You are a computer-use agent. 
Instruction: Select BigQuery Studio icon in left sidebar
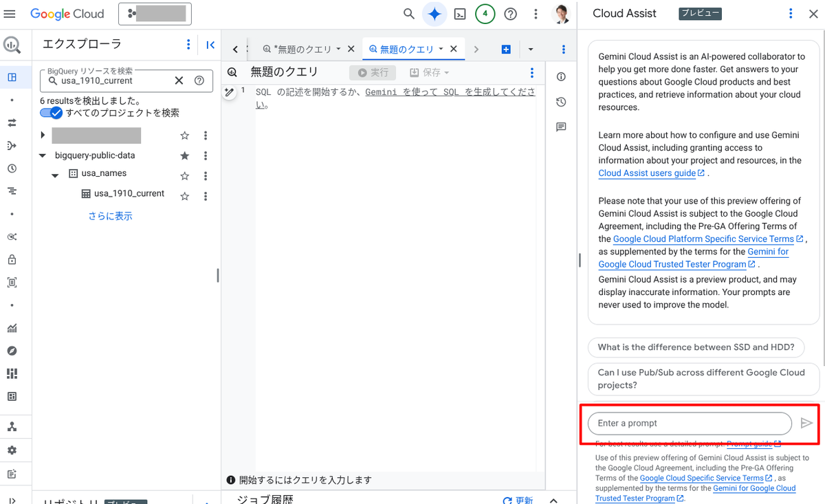point(12,77)
